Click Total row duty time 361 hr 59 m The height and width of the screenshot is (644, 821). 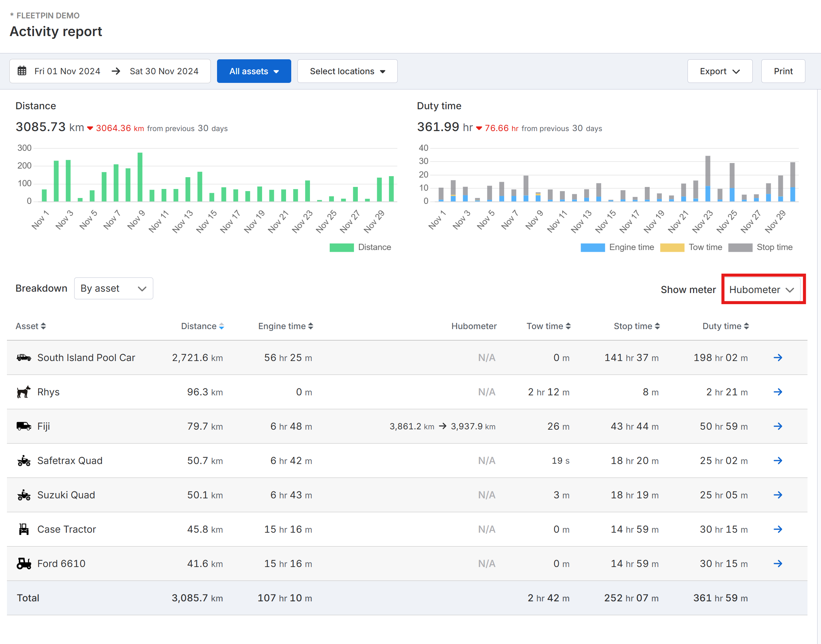coord(720,598)
